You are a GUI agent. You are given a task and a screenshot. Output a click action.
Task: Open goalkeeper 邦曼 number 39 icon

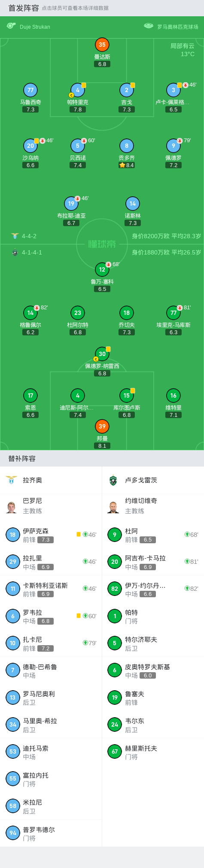click(102, 426)
